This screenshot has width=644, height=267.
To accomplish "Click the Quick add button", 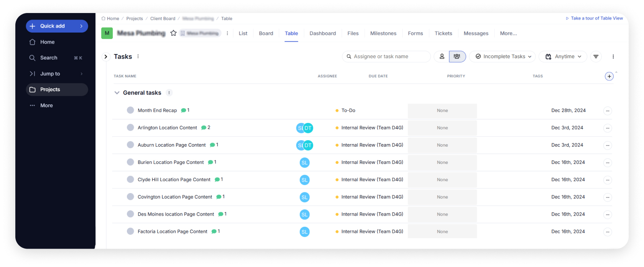I will point(57,26).
